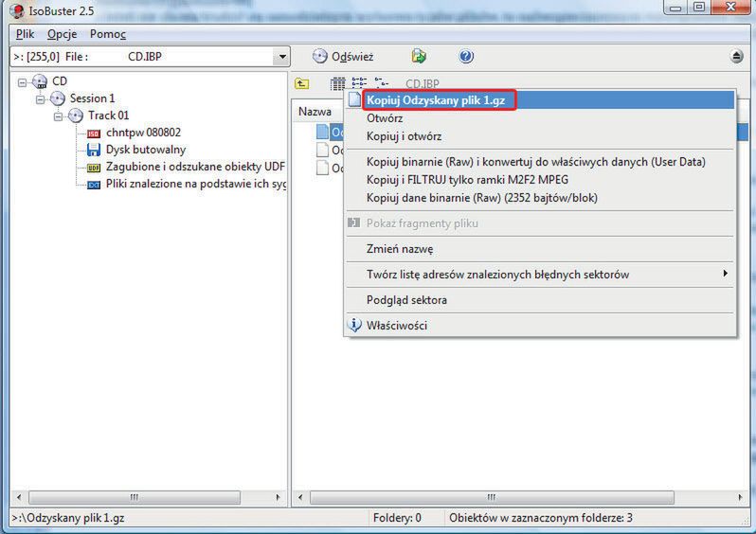Expand Twórz listę adresów submenu arrow
Image resolution: width=756 pixels, height=534 pixels.
(725, 274)
